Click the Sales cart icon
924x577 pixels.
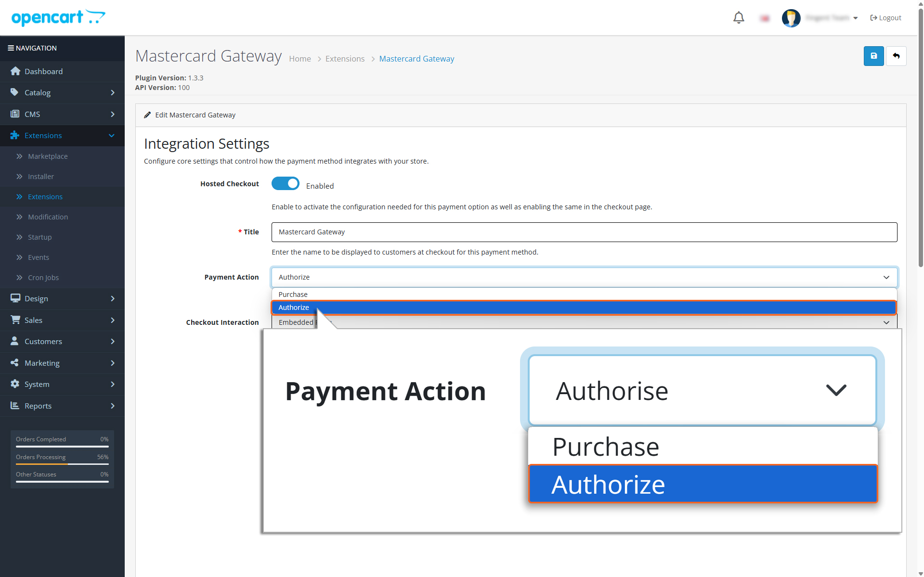(x=15, y=320)
